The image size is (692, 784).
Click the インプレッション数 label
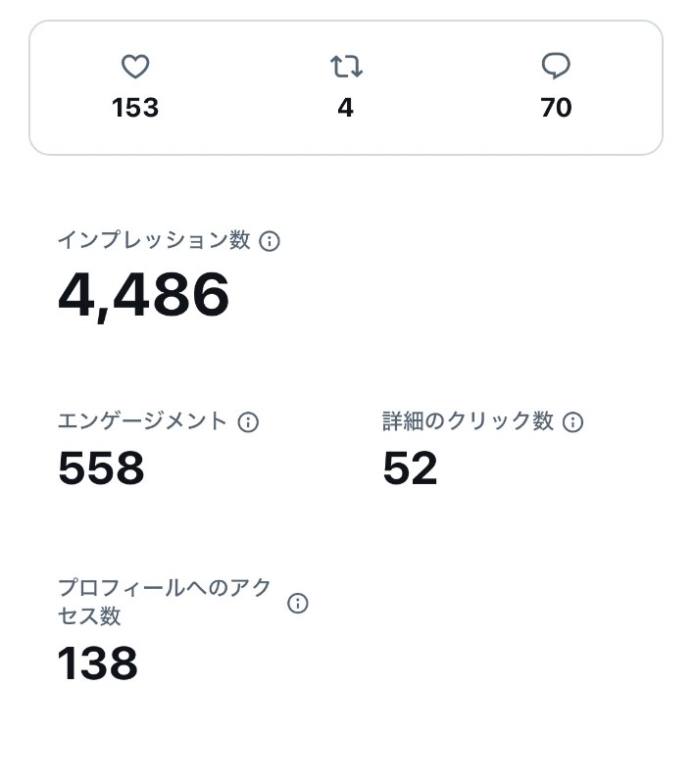[x=154, y=240]
